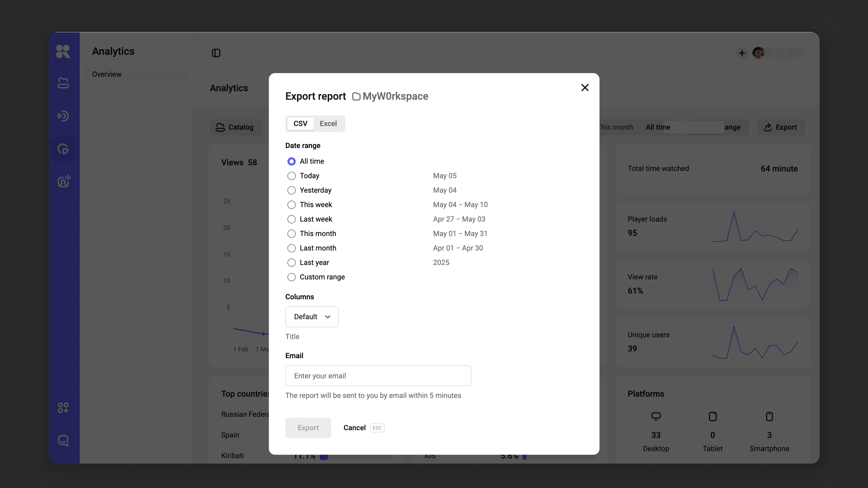This screenshot has height=488, width=868.
Task: Click the app logo in the sidebar
Action: coord(63,52)
